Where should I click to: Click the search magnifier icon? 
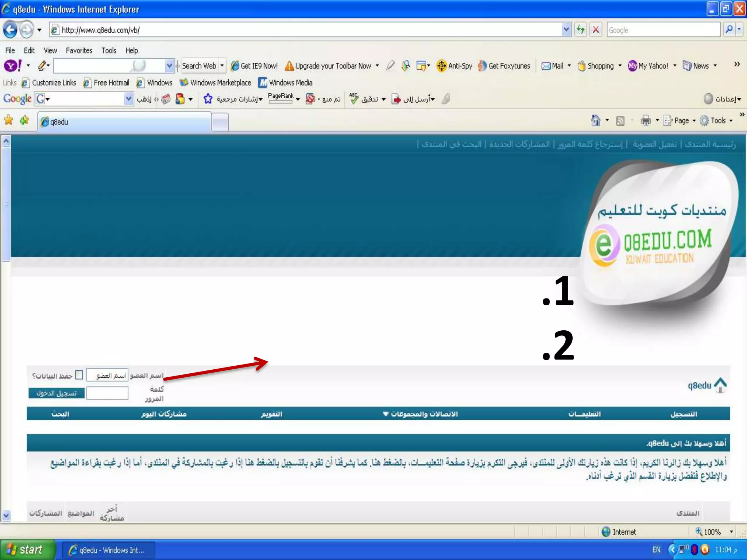pyautogui.click(x=729, y=30)
